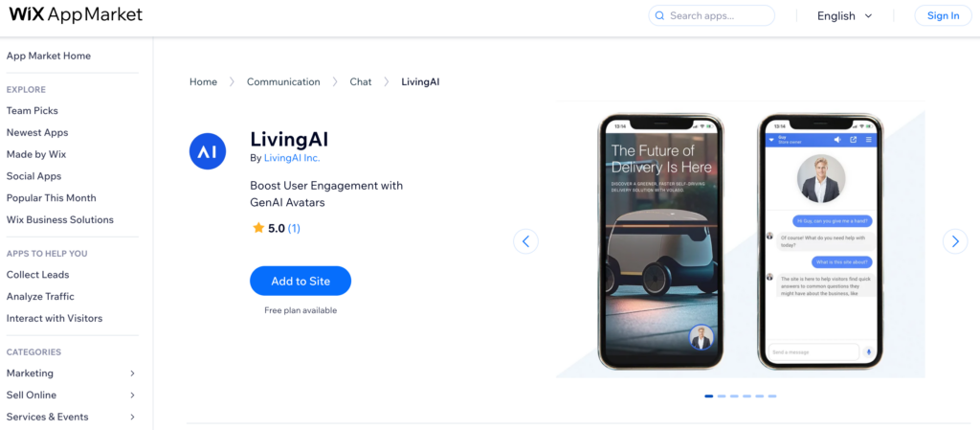Open the English language dropdown
The width and height of the screenshot is (980, 430).
[x=844, y=16]
